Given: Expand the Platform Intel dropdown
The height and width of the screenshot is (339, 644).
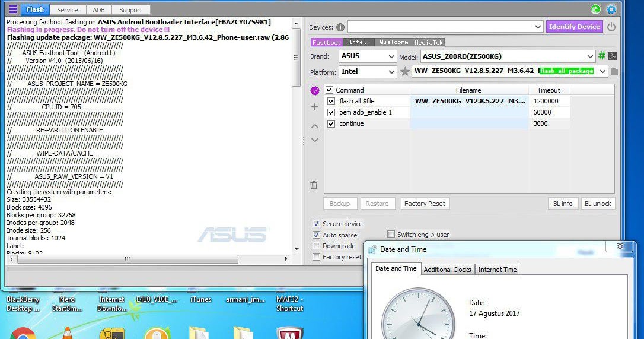Looking at the screenshot, I should click(x=391, y=72).
